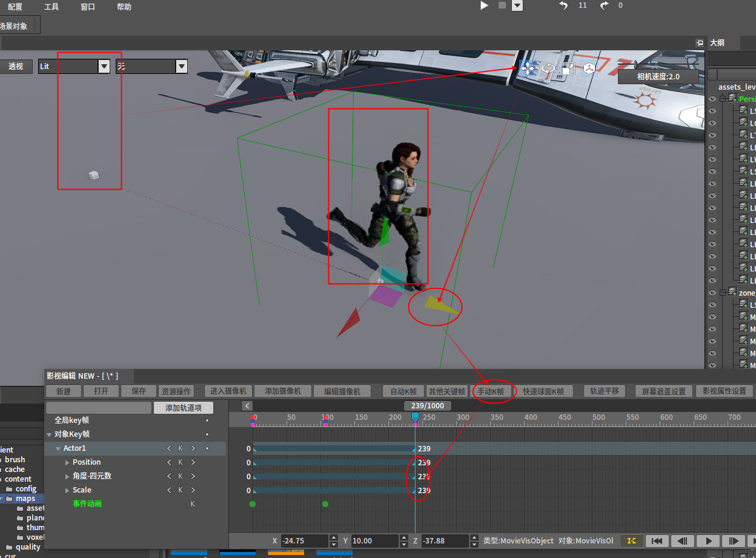Step back one frame in timeline
This screenshot has width=756, height=558.
pyautogui.click(x=683, y=541)
